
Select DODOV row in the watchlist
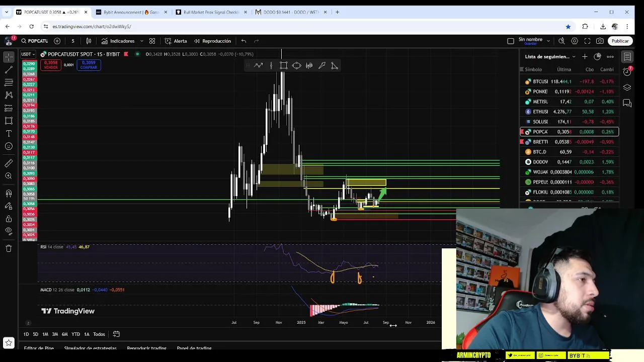569,162
